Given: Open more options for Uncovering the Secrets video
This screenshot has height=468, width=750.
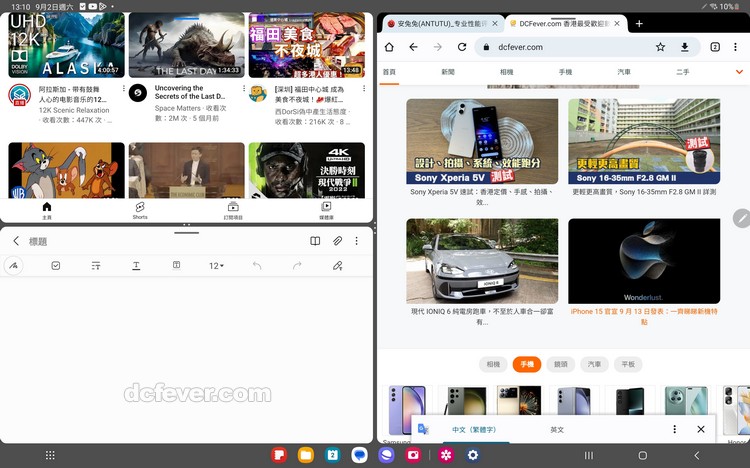Looking at the screenshot, I should (244, 89).
